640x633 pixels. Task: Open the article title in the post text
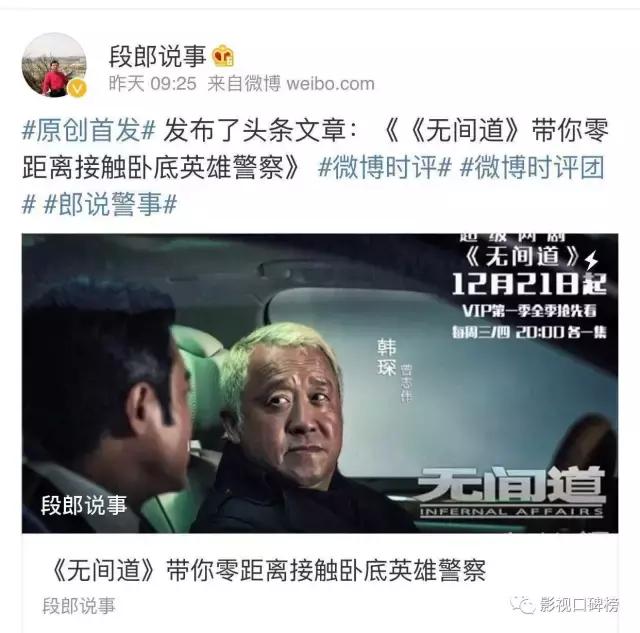[315, 149]
